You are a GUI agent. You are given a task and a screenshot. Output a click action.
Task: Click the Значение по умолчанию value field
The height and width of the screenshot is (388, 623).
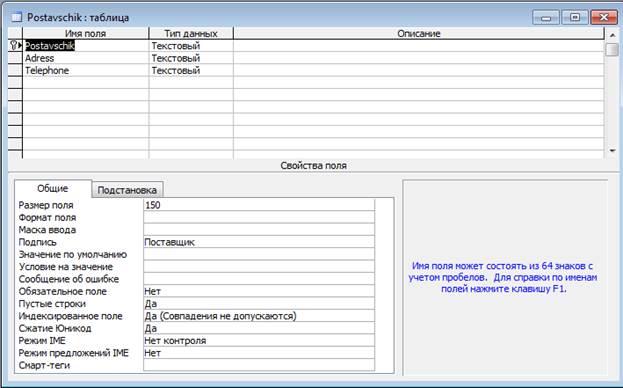259,254
